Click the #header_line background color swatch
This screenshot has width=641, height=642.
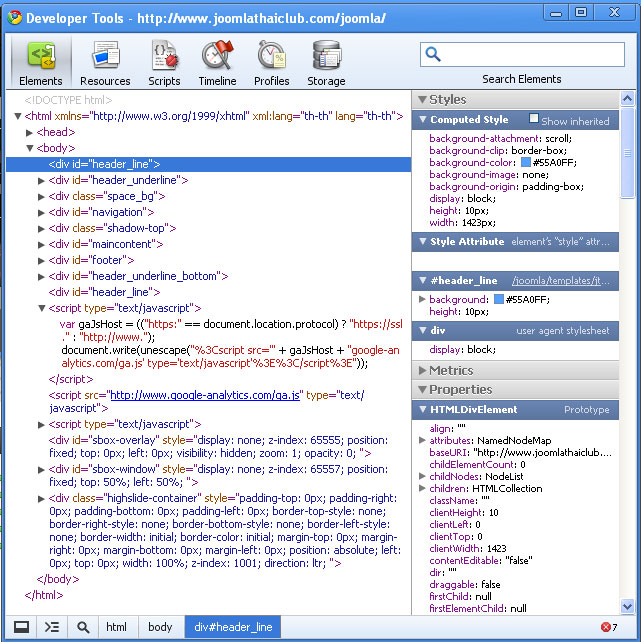tap(499, 299)
